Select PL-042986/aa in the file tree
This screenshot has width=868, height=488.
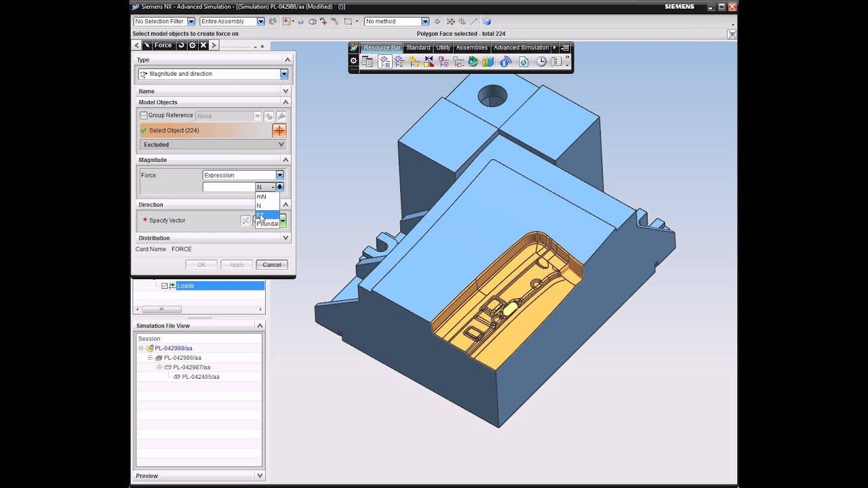click(x=182, y=358)
